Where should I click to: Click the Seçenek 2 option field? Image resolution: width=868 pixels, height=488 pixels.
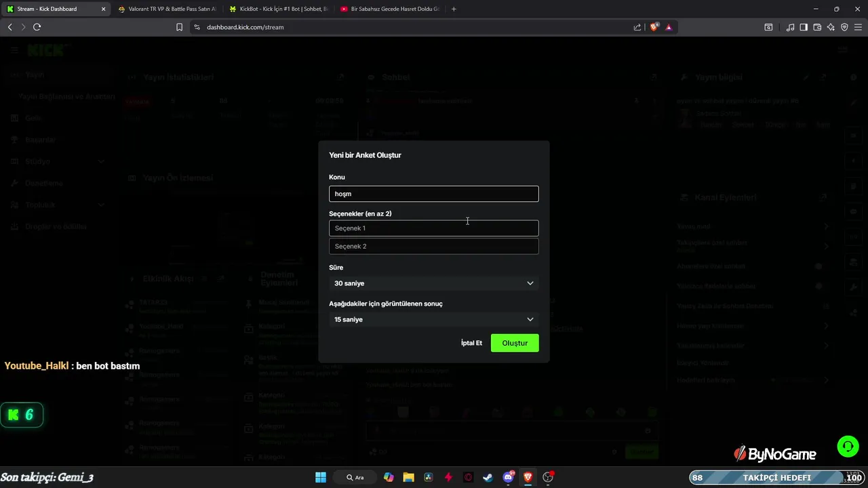coord(434,246)
